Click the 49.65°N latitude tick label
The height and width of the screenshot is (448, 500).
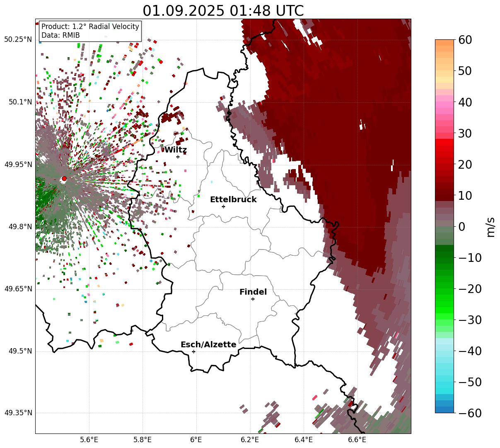coord(18,289)
